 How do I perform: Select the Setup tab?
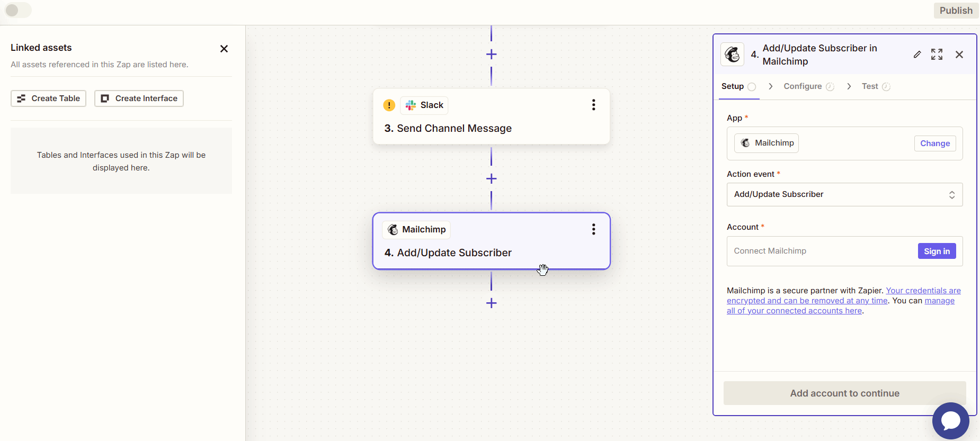tap(733, 86)
